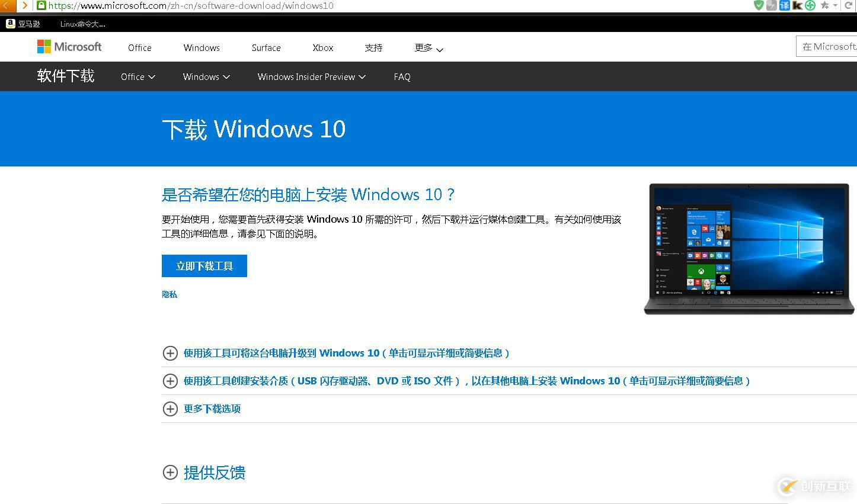Expand the plus icon beside 更多下载选项
The image size is (857, 504).
[170, 409]
